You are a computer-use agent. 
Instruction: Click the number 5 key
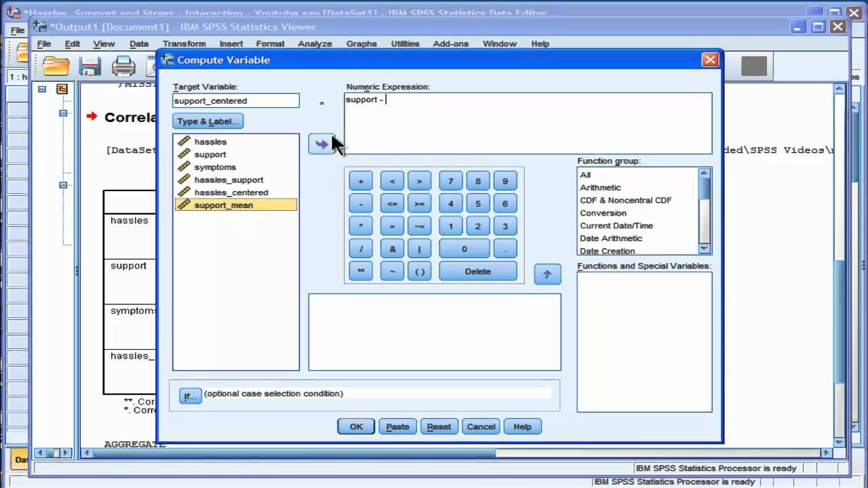478,204
